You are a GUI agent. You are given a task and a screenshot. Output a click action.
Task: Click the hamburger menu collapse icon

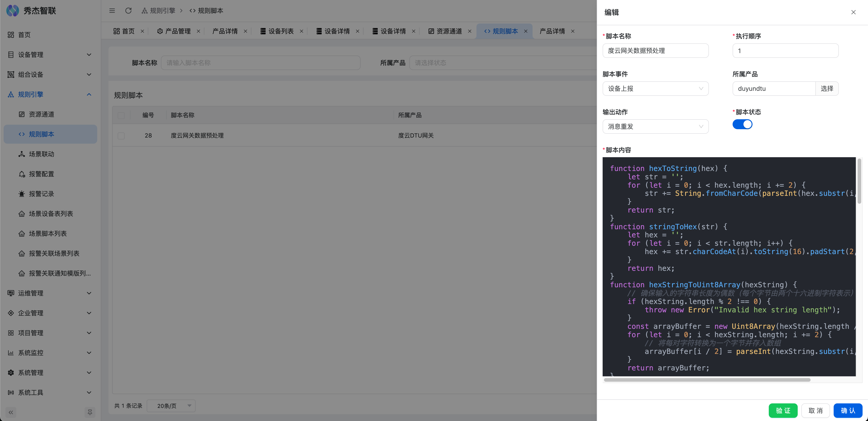coord(112,11)
